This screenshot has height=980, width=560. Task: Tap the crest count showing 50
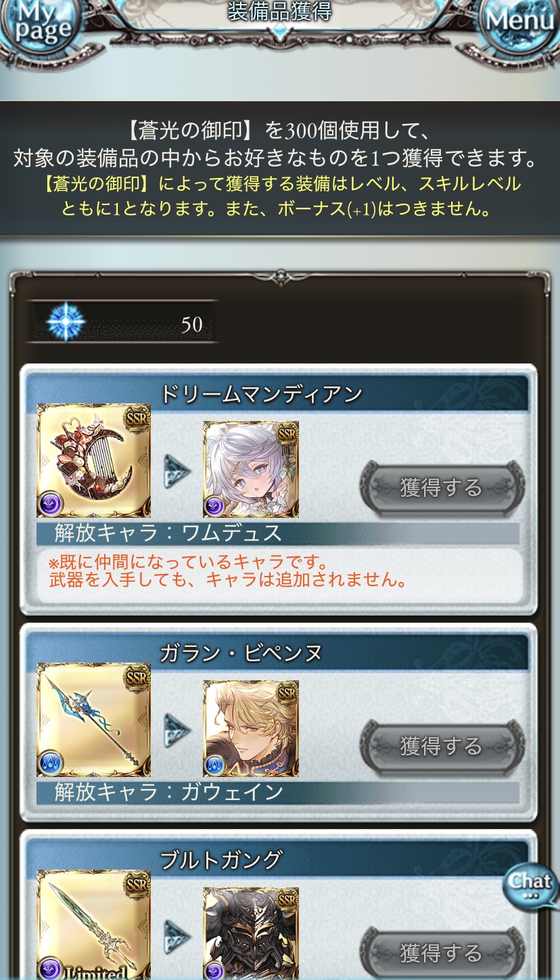coord(192,324)
